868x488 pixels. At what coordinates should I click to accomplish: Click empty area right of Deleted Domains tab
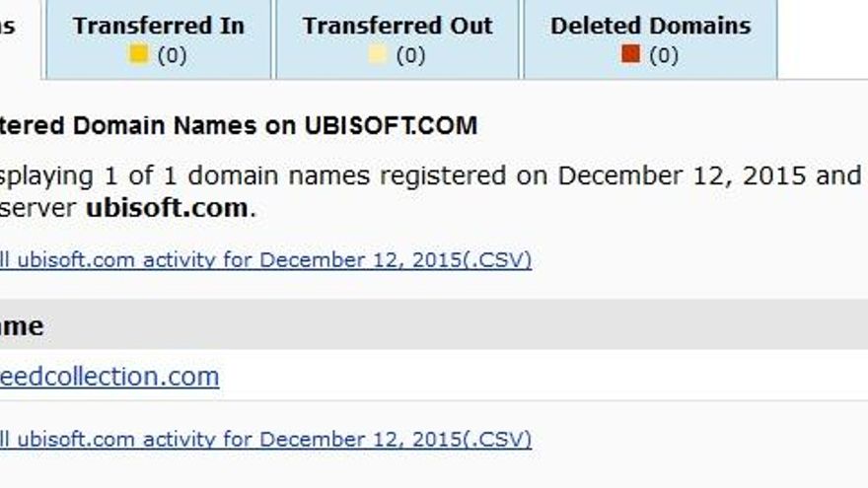823,37
